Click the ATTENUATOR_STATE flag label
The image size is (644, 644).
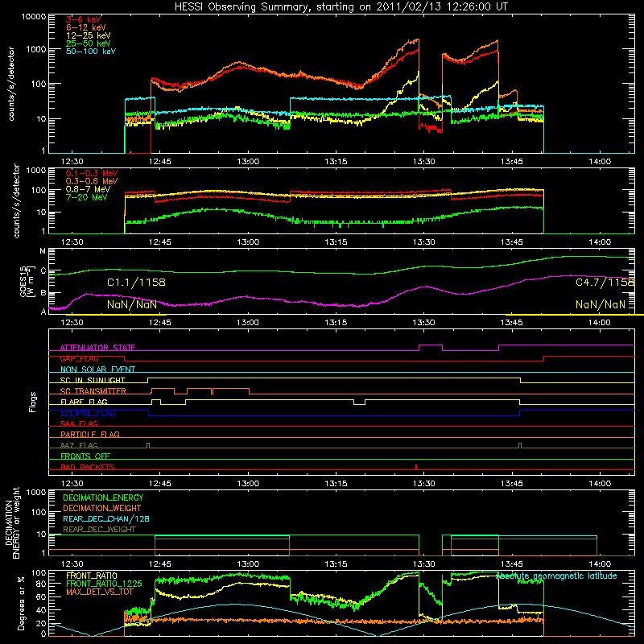97,348
